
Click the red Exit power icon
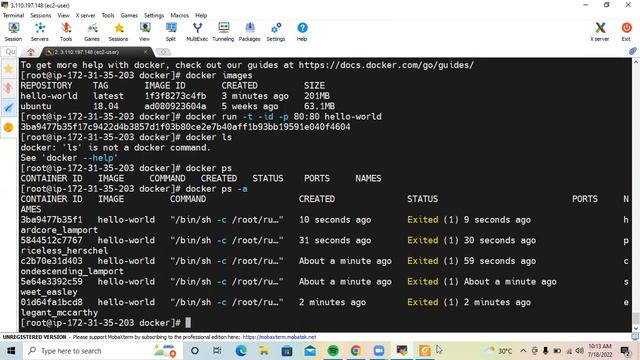pos(626,31)
